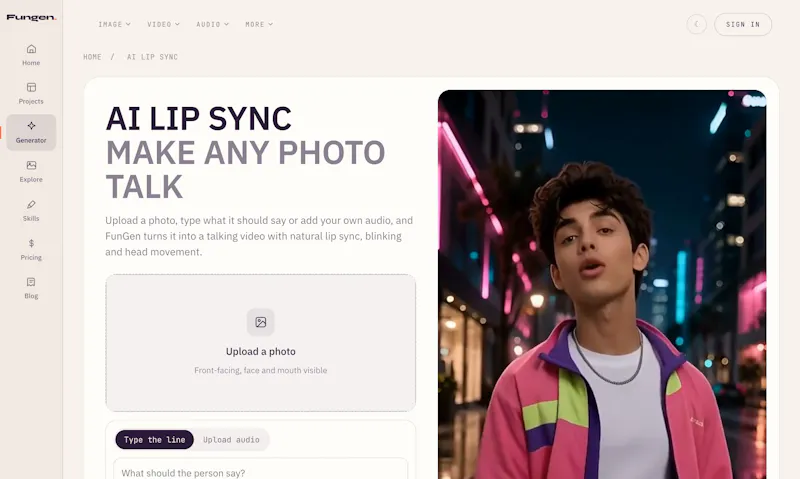The height and width of the screenshot is (479, 800).
Task: Expand the MORE menu dropdown
Action: tap(259, 24)
